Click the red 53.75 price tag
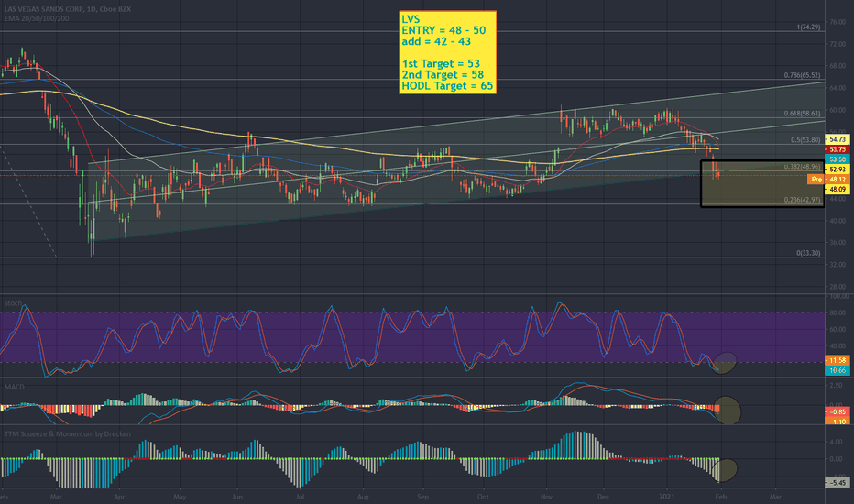The width and height of the screenshot is (854, 504). [x=838, y=149]
